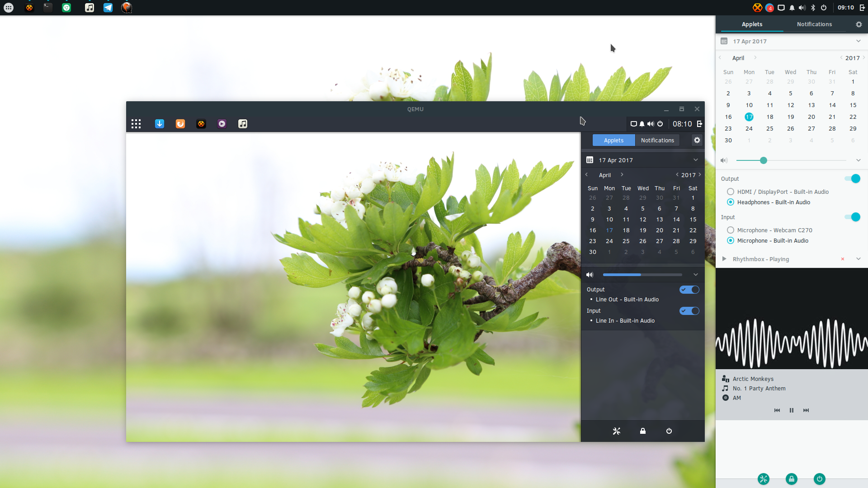Switch to host Notifications tab
The image size is (868, 488).
click(814, 24)
